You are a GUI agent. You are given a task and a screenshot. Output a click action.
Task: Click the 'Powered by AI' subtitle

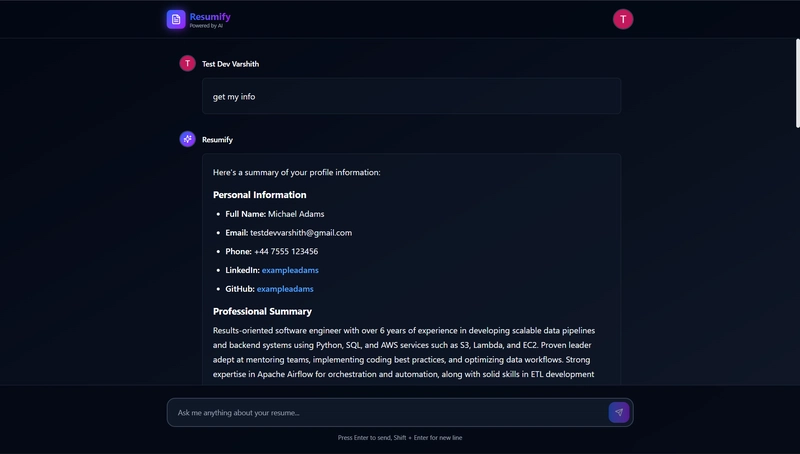tap(206, 26)
